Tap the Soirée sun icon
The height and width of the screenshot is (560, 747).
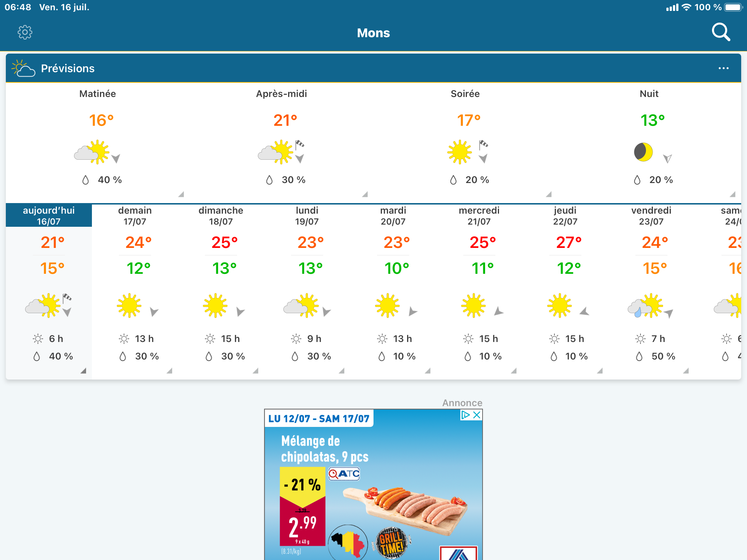[460, 152]
